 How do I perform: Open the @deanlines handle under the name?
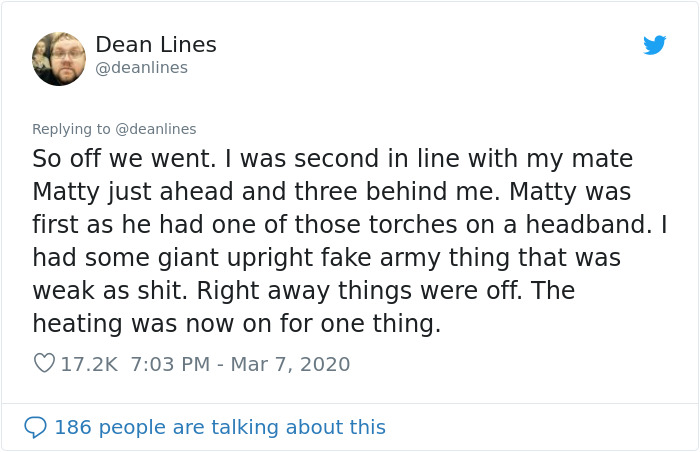(141, 68)
